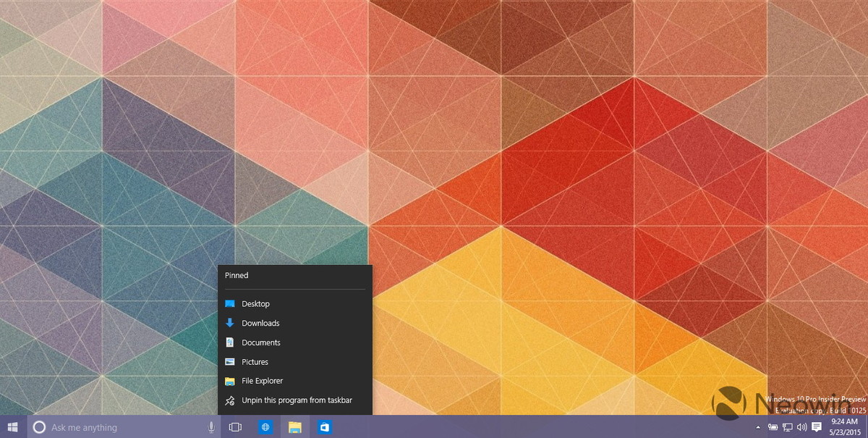
Task: Click the File Explorer taskbar icon
Action: 294,427
